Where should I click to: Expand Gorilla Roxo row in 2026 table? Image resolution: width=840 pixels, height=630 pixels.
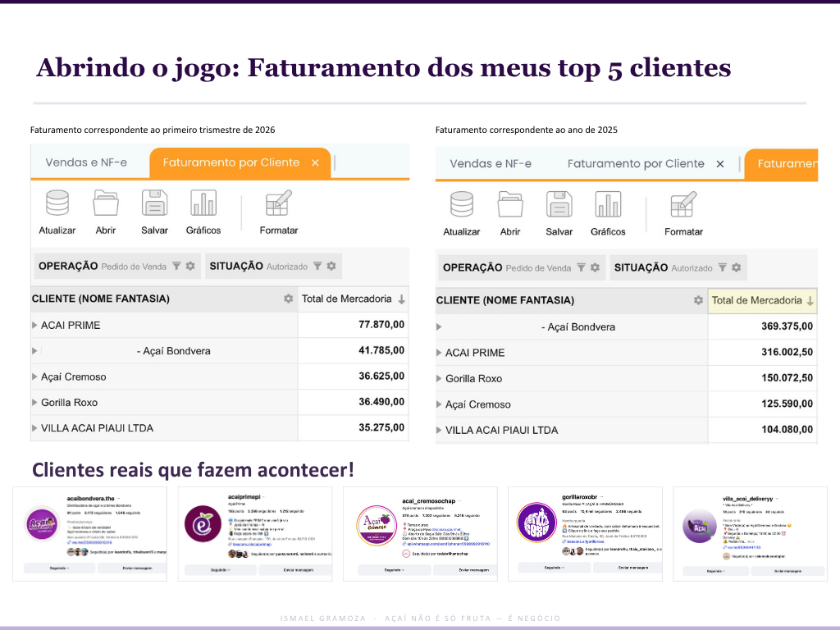pyautogui.click(x=34, y=402)
